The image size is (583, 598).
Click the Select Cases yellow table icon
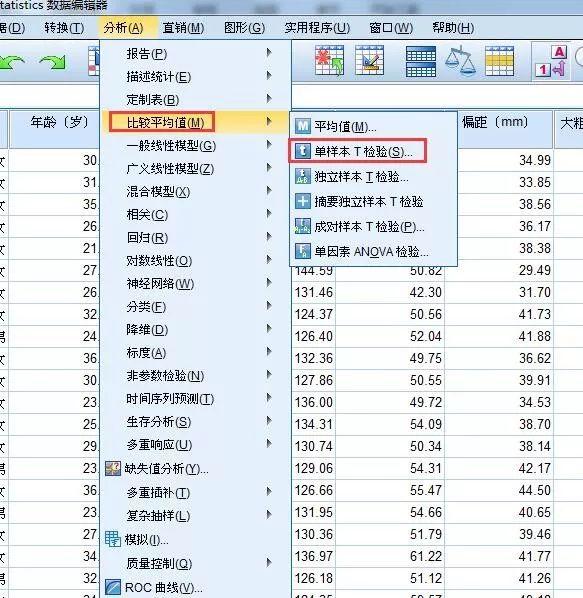click(x=499, y=61)
